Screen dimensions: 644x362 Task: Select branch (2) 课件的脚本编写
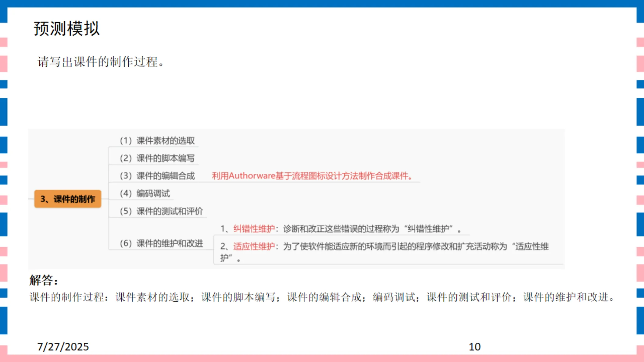[x=157, y=158]
